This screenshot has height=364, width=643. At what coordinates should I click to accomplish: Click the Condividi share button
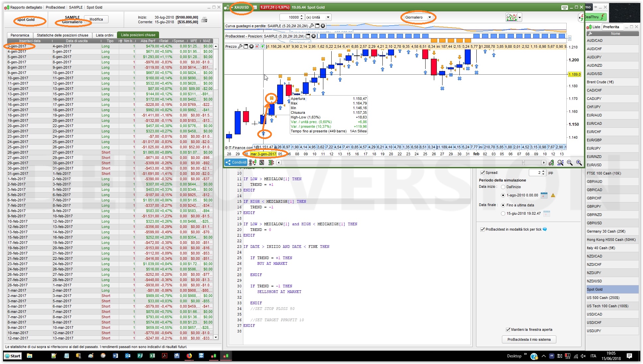(236, 162)
